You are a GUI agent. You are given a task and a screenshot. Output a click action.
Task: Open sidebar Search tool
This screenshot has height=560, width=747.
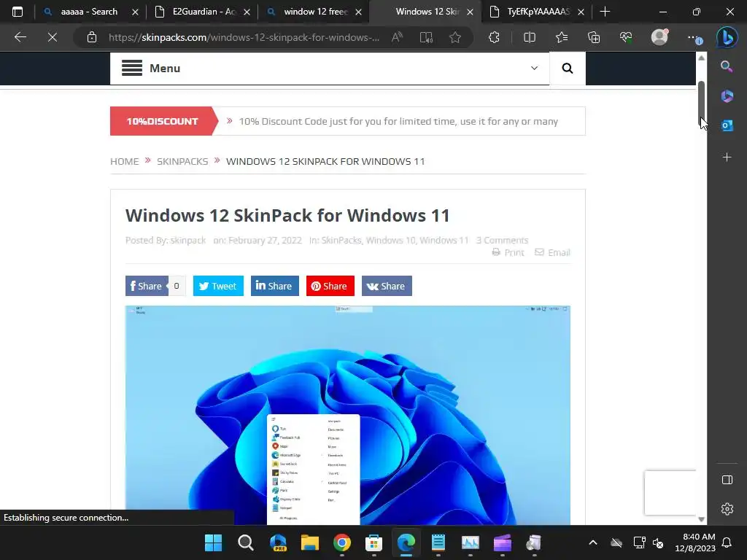(x=727, y=66)
